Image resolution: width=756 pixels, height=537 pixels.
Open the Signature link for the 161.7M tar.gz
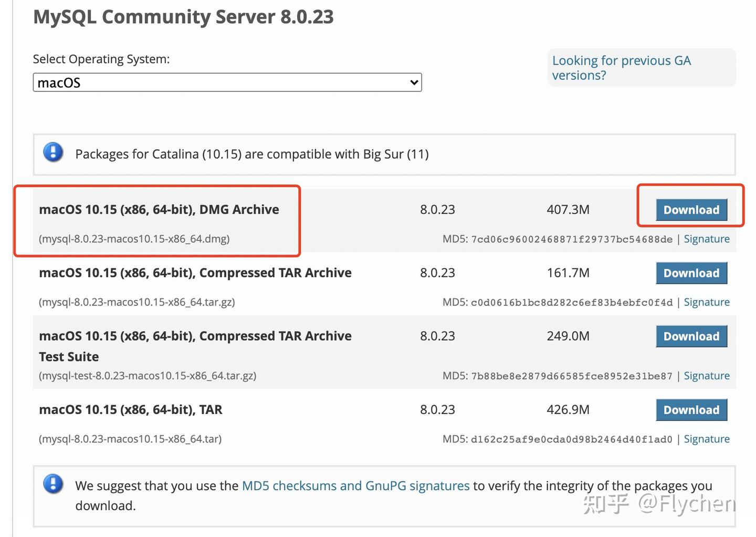[706, 302]
